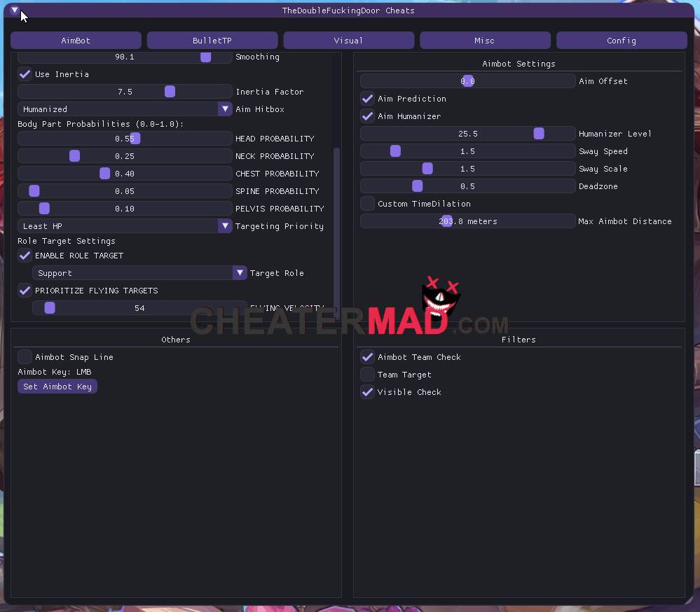Disable the Aim Humanizer checkbox

[x=367, y=116]
